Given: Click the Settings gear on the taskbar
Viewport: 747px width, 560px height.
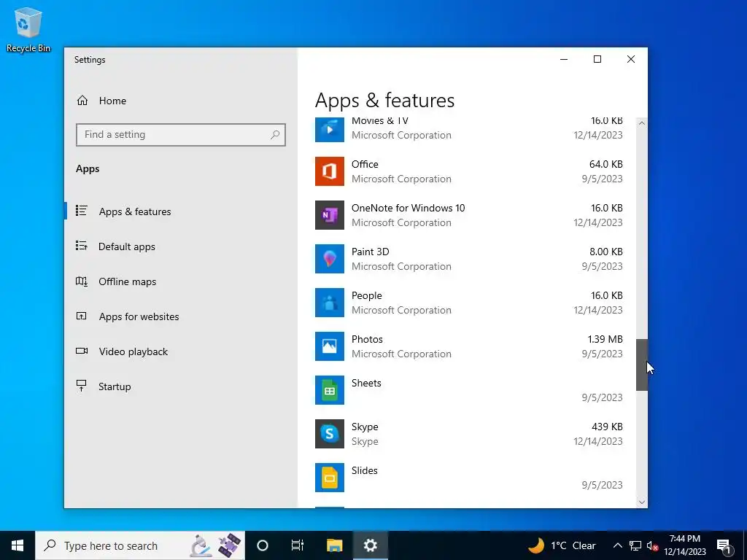Looking at the screenshot, I should click(x=370, y=545).
